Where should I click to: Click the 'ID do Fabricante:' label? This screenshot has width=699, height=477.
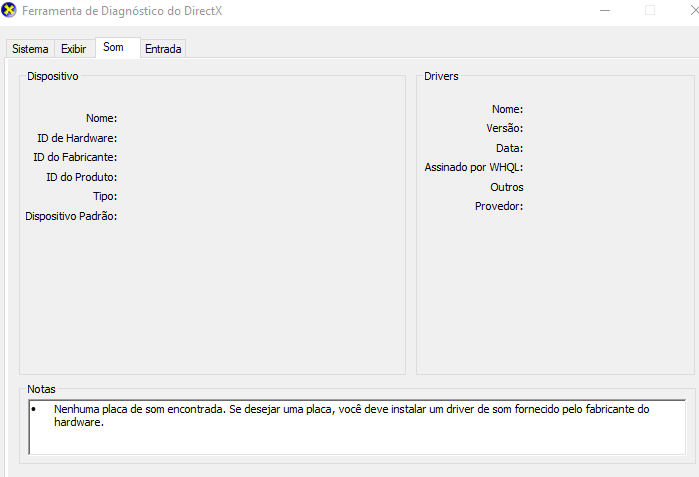click(x=75, y=157)
